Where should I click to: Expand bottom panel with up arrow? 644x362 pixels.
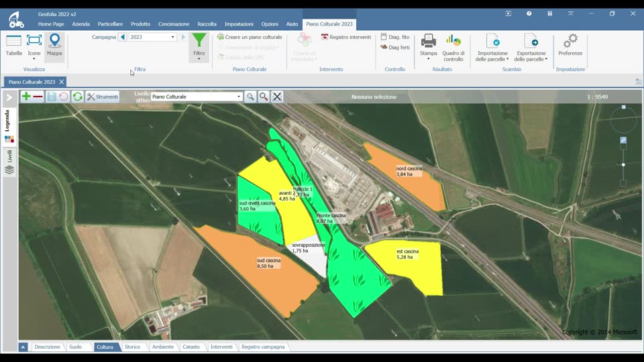(23, 347)
